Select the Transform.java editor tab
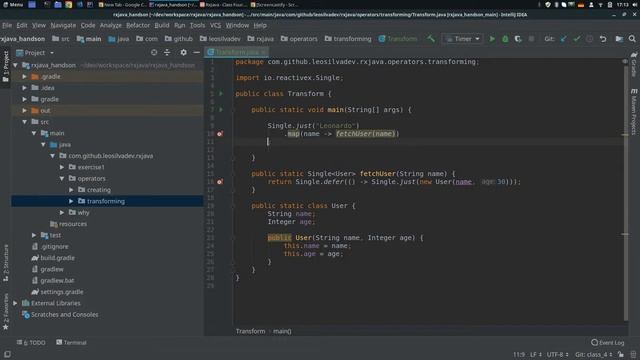The width and height of the screenshot is (640, 360). point(237,52)
